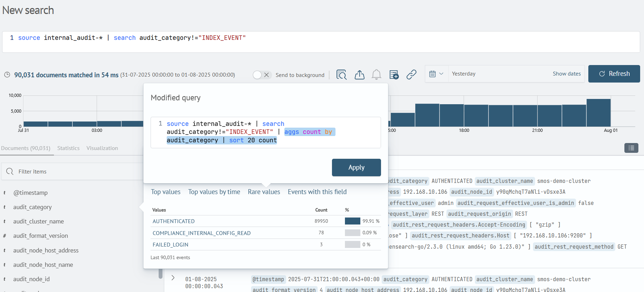Toggle Send to background switch
The height and width of the screenshot is (292, 644).
[262, 75]
